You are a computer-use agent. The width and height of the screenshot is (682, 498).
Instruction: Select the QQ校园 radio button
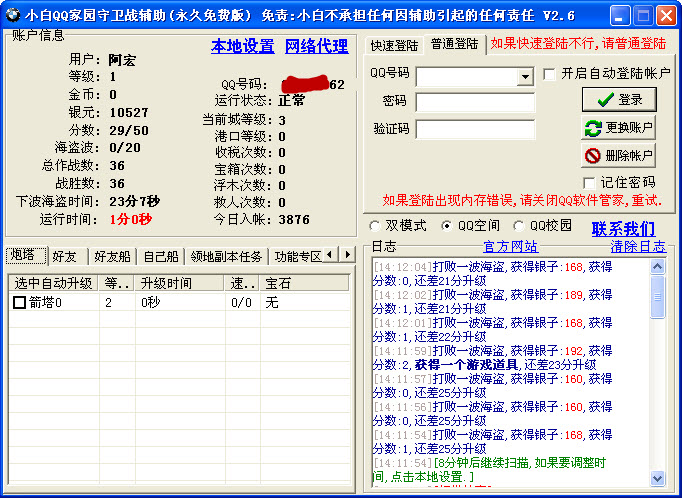(x=518, y=226)
